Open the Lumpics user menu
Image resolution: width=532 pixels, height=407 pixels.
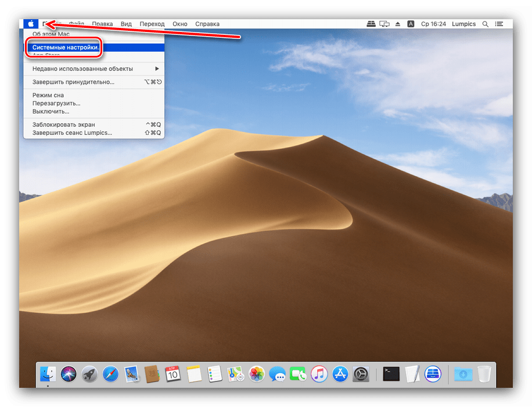coord(463,24)
